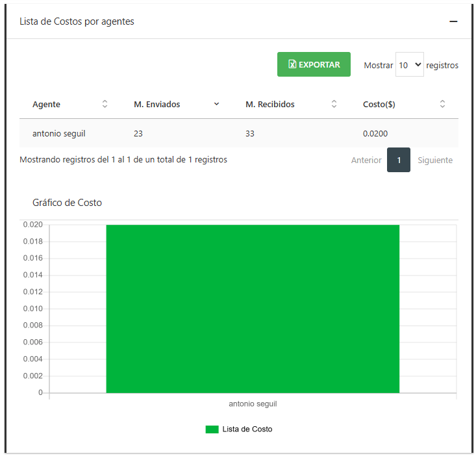Click the cell with value 23

[138, 134]
